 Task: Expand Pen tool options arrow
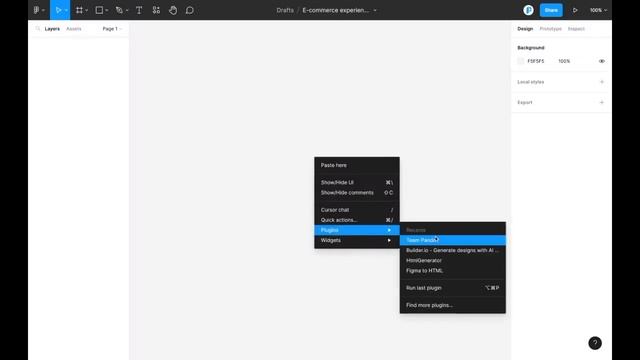click(127, 10)
